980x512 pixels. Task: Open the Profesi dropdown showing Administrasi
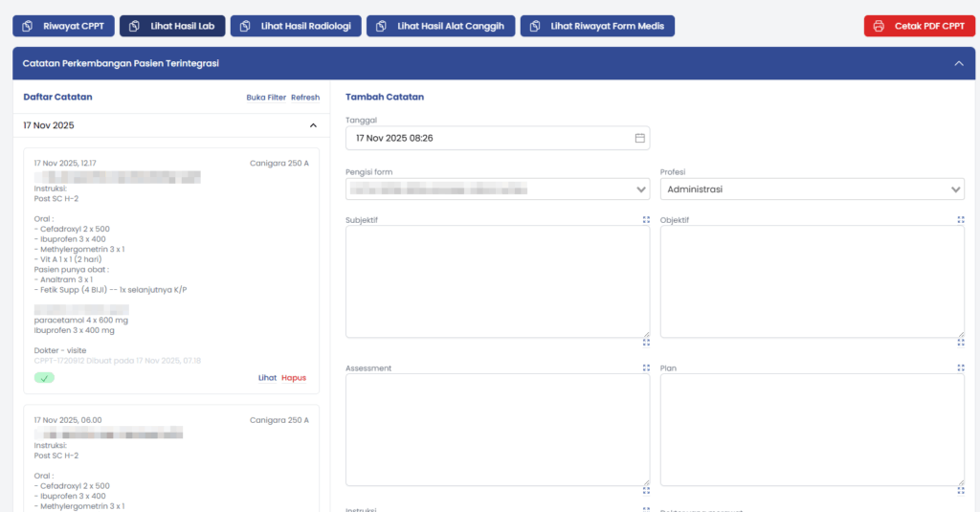812,189
